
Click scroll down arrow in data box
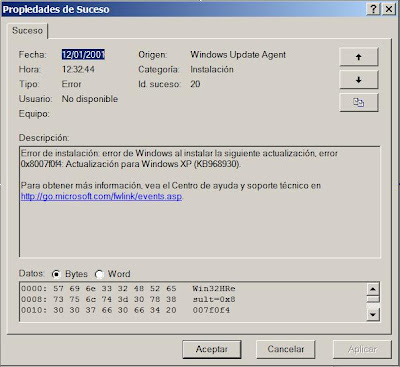click(x=373, y=314)
